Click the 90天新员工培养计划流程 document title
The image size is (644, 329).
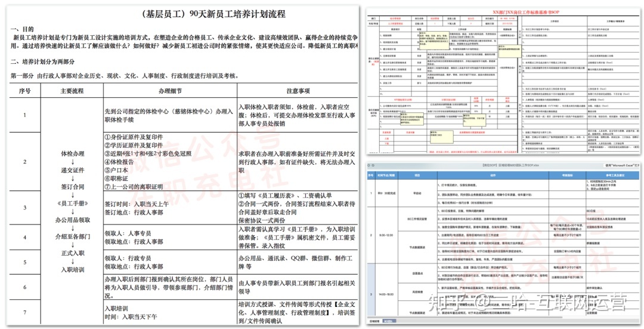coord(179,14)
